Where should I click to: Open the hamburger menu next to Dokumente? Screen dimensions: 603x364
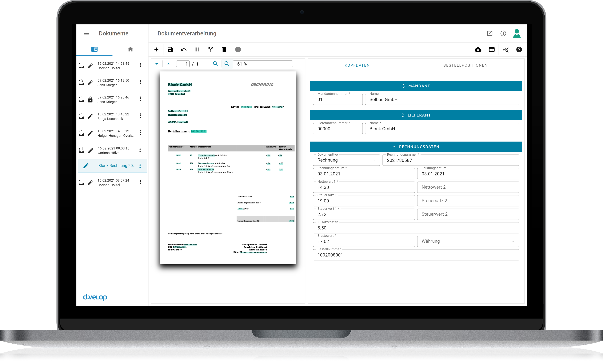[x=86, y=34]
